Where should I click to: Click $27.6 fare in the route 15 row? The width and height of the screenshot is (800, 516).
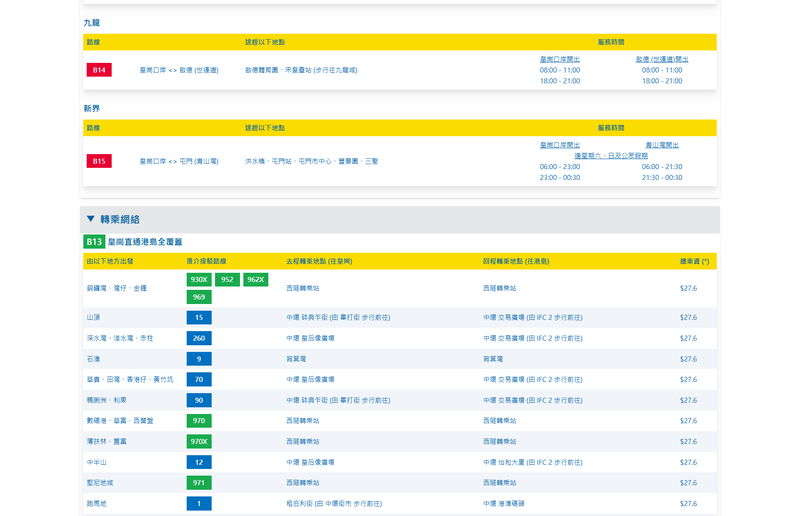pos(688,317)
